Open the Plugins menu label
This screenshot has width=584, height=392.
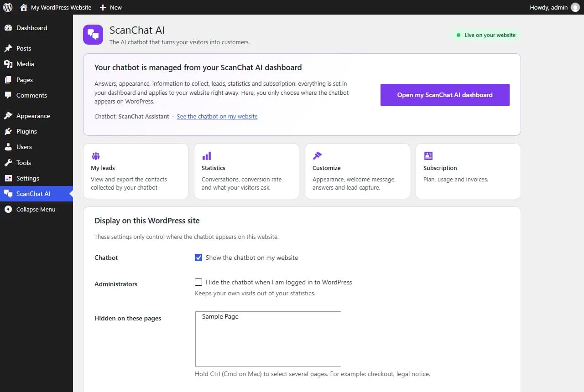(x=26, y=131)
